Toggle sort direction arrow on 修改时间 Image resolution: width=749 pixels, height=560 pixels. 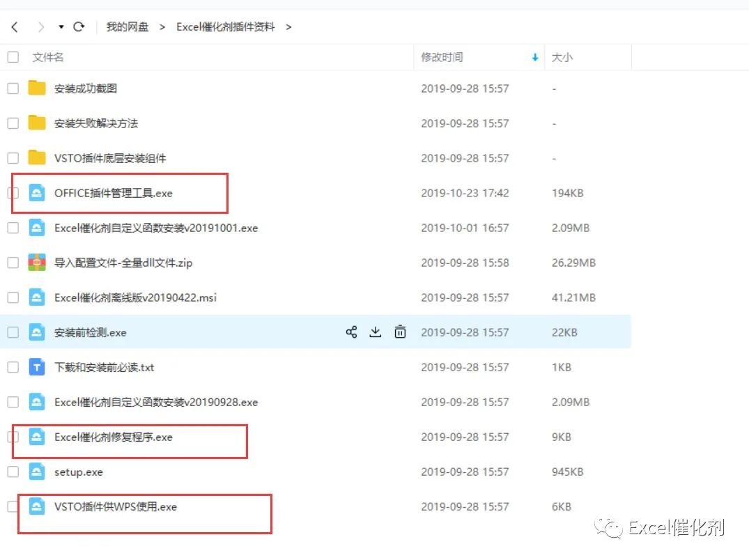coord(535,57)
